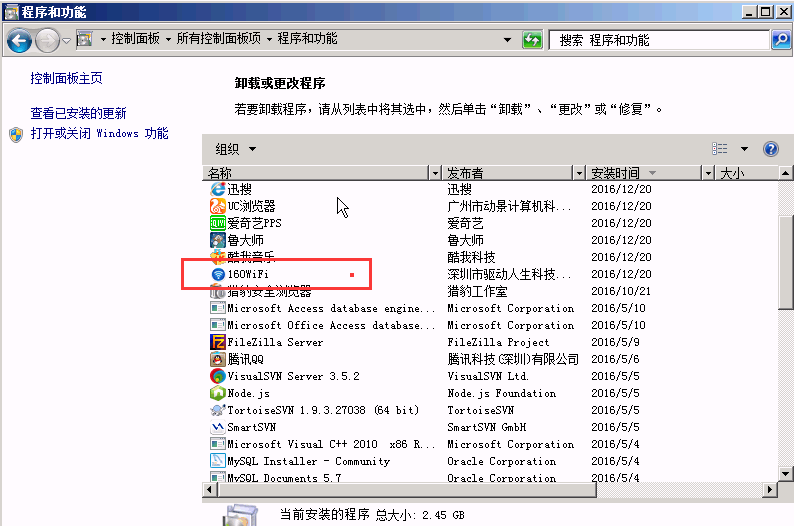
Task: Select the FileZilla Server icon
Action: 218,342
